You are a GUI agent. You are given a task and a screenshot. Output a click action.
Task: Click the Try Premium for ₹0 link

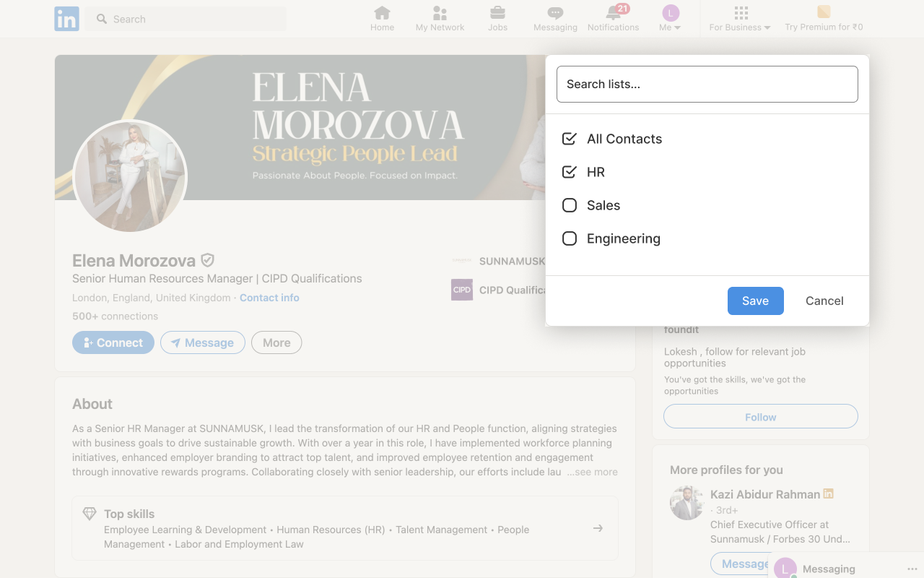click(824, 27)
